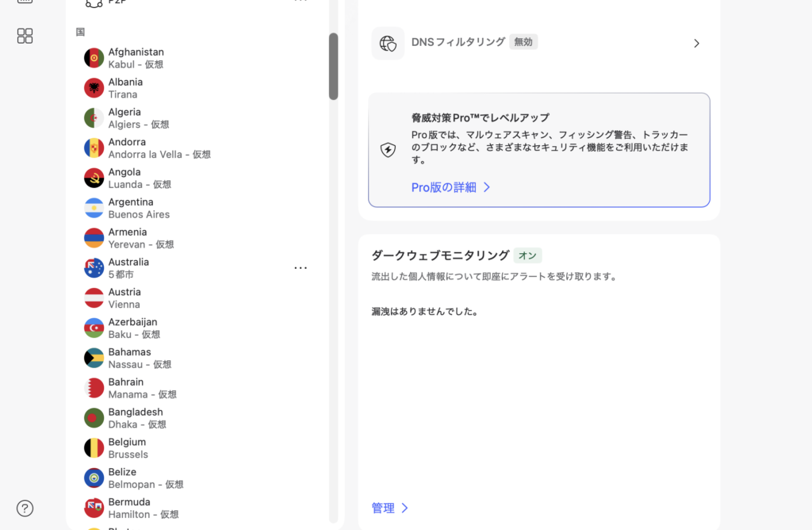Click the 脅威対策Pro lightning shield icon

(x=388, y=149)
